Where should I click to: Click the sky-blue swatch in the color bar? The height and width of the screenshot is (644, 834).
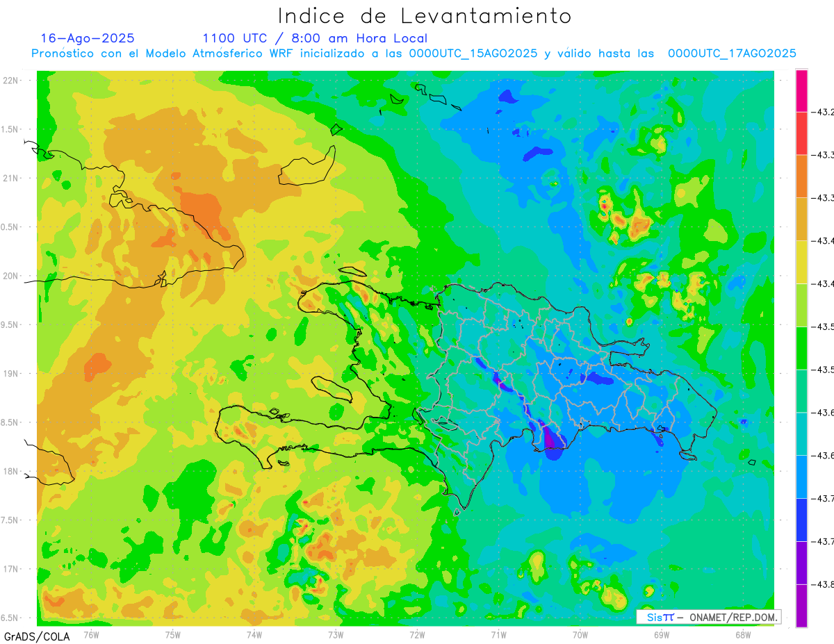pyautogui.click(x=801, y=476)
